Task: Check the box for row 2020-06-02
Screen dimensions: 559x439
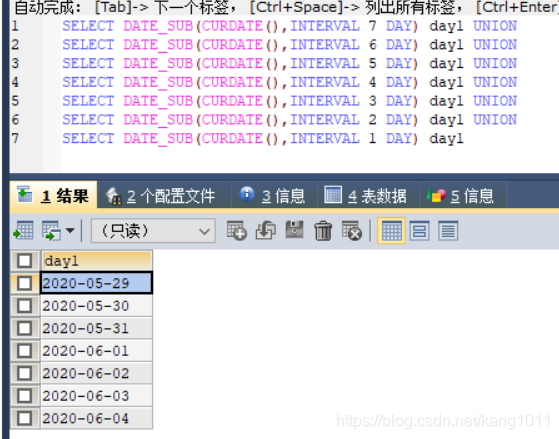Action: [x=25, y=373]
